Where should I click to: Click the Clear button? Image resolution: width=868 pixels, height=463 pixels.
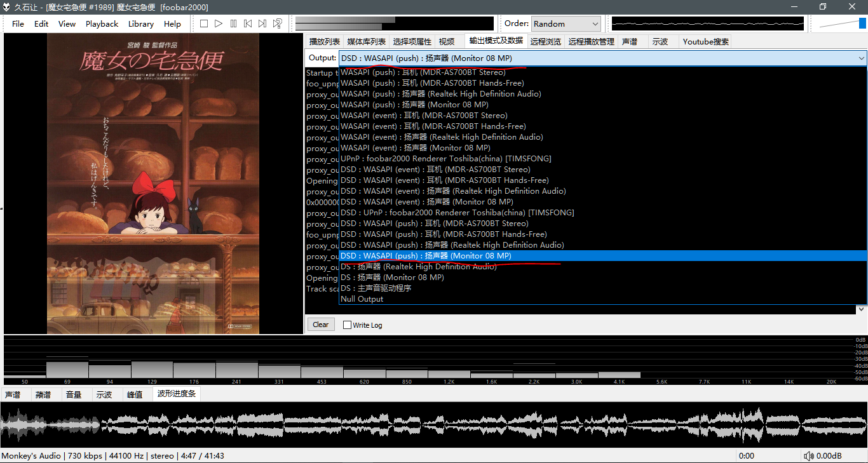click(321, 325)
